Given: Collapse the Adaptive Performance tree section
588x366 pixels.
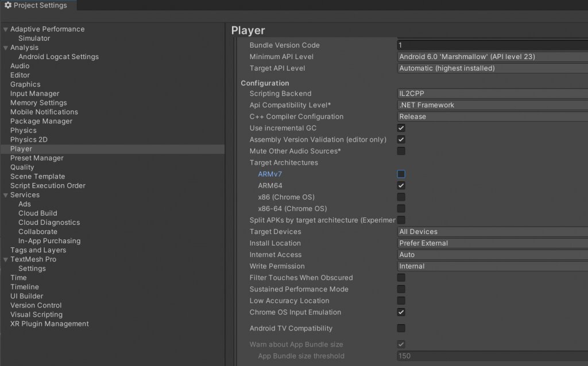Looking at the screenshot, I should [6, 29].
